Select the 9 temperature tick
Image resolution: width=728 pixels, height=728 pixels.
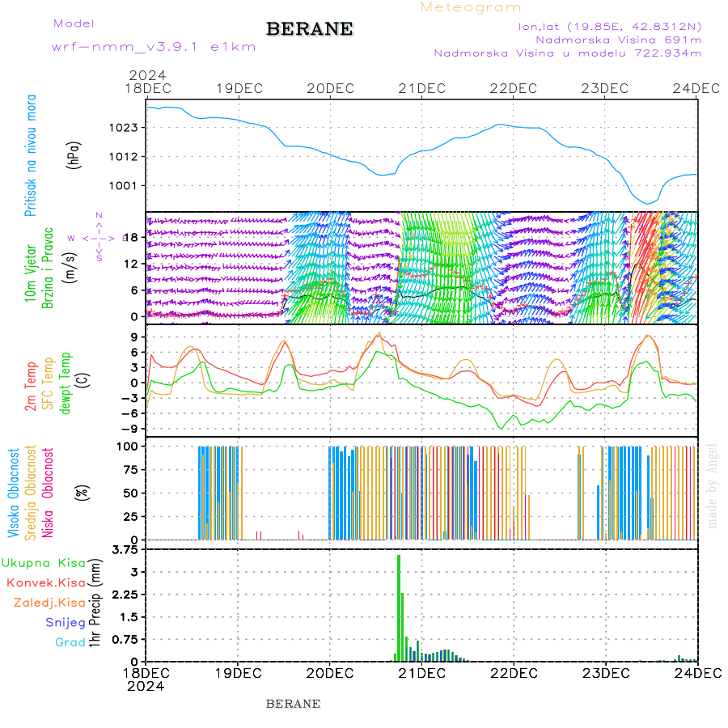(134, 337)
